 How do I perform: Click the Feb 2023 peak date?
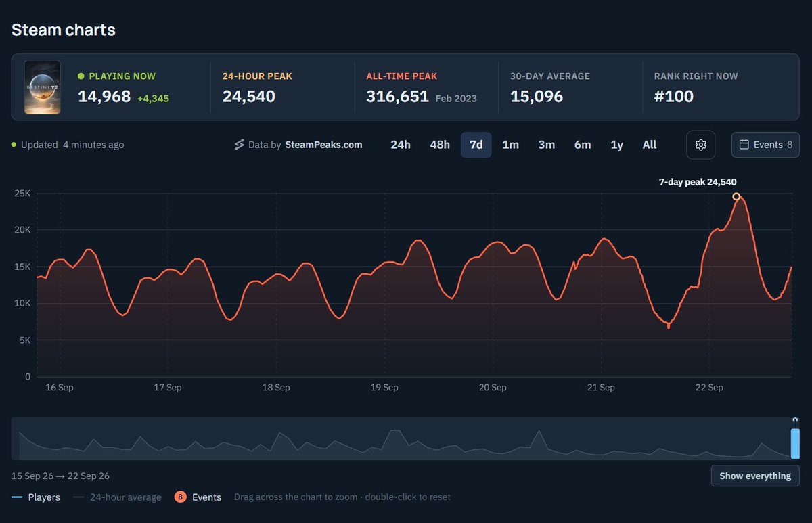456,99
